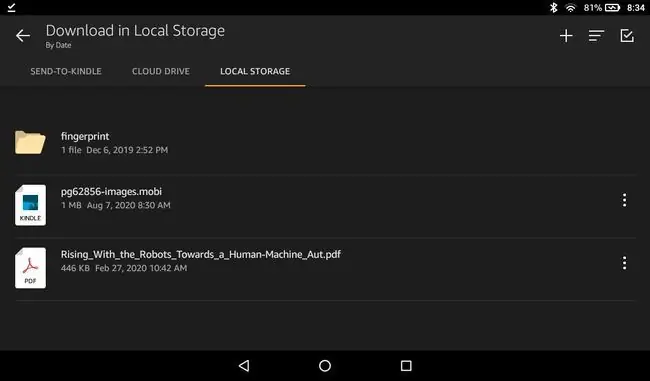The image size is (650, 381).
Task: Enable multi-select with checkmark icon
Action: [x=627, y=36]
